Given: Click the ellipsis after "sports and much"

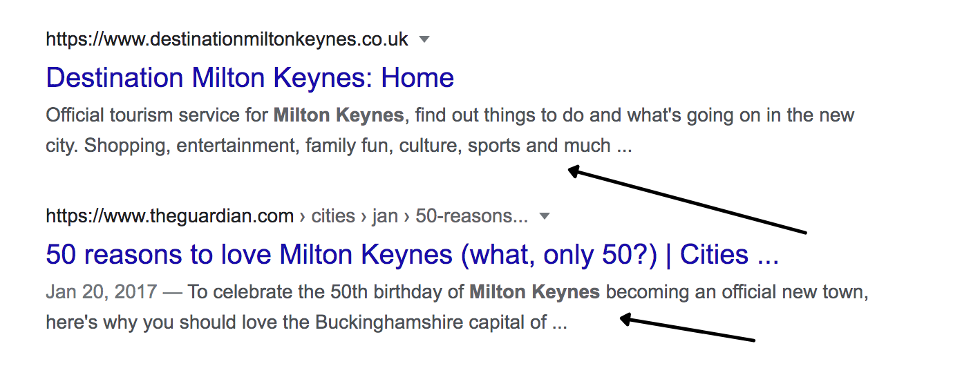Looking at the screenshot, I should click(624, 146).
